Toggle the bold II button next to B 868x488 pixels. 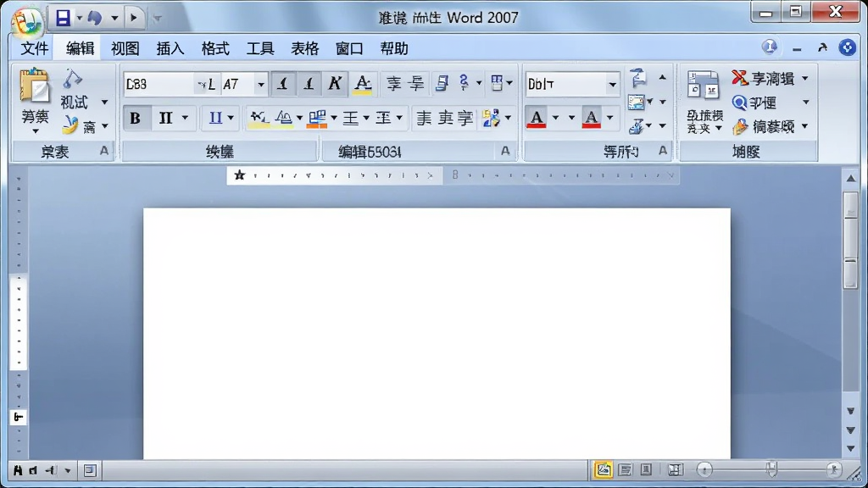165,118
